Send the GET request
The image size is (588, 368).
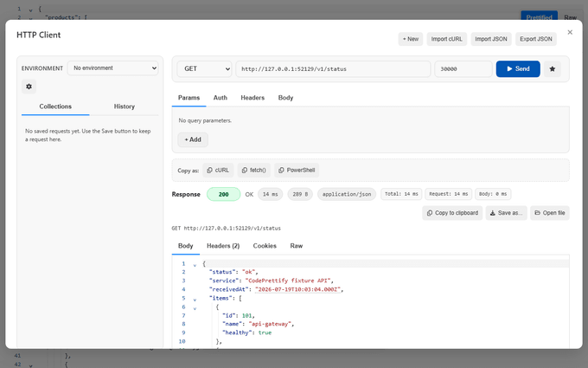(x=518, y=68)
